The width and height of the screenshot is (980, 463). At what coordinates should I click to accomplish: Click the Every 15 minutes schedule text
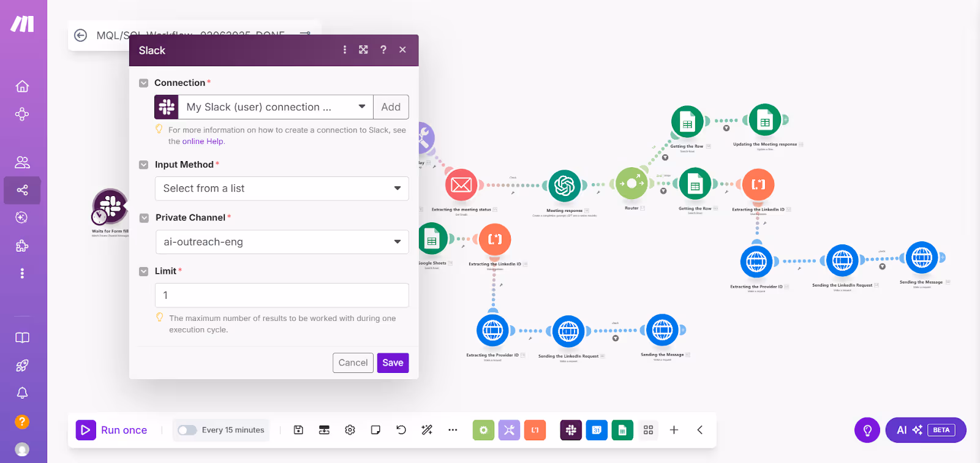point(233,430)
